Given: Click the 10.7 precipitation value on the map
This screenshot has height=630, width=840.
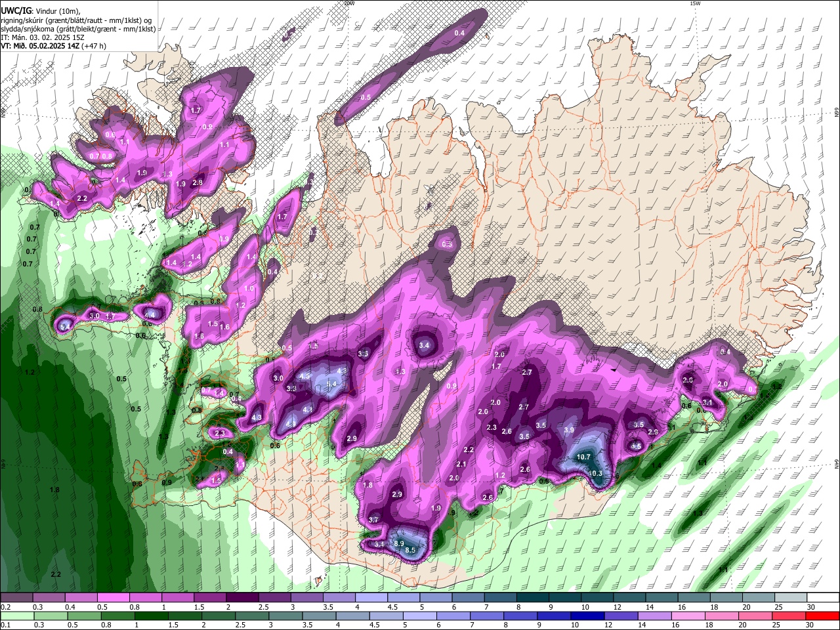Looking at the screenshot, I should click(x=583, y=457).
